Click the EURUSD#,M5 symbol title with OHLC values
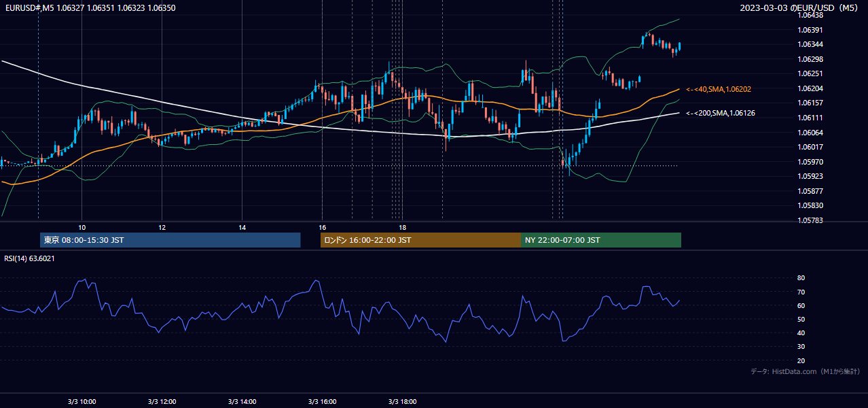This screenshot has width=868, height=408. [x=90, y=7]
